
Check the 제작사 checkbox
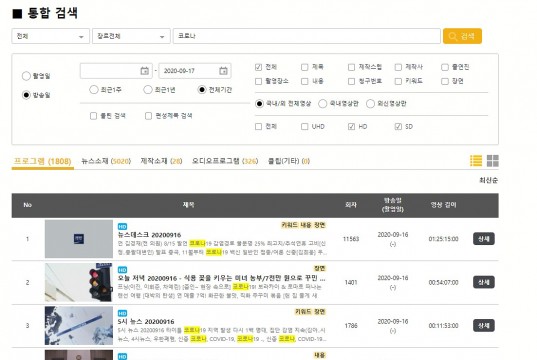click(x=398, y=67)
